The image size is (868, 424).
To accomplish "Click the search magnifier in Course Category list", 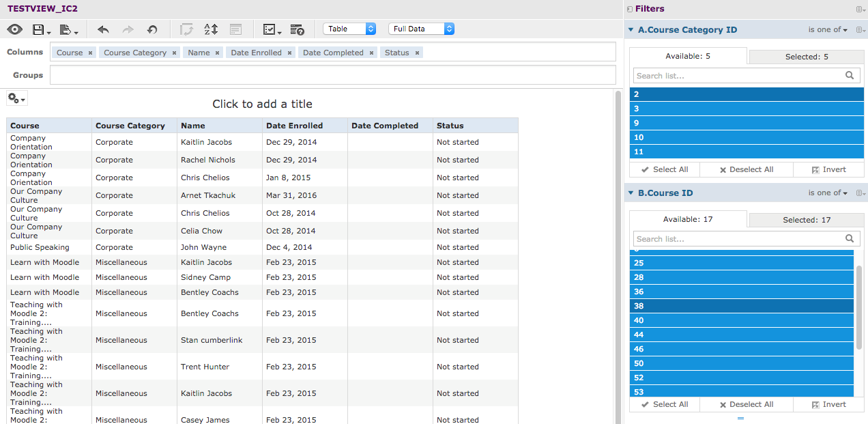I will click(850, 76).
